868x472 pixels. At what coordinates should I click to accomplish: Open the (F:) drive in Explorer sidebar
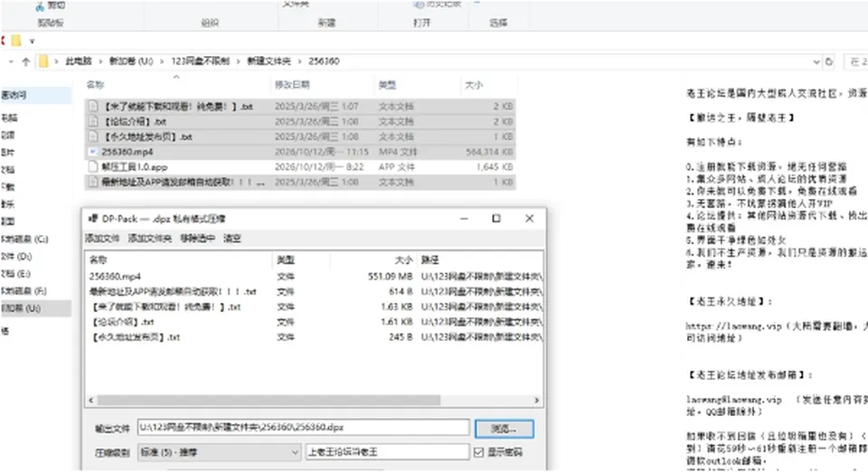click(25, 290)
